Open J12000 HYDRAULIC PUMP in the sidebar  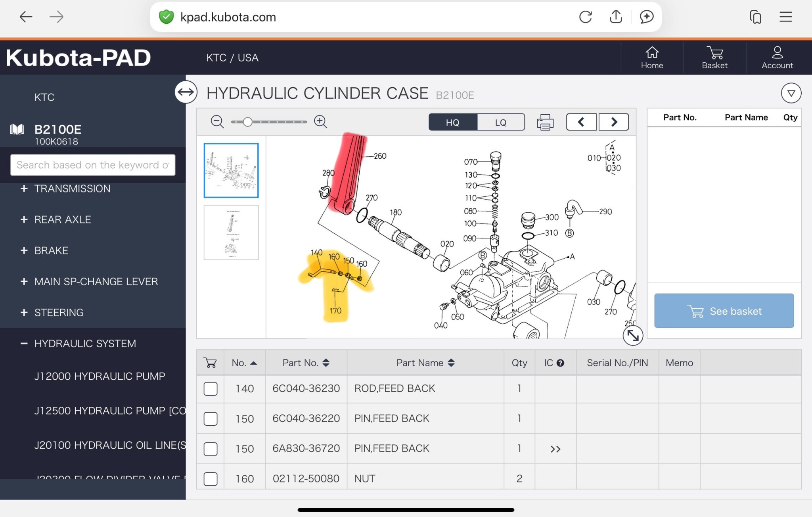(x=100, y=376)
